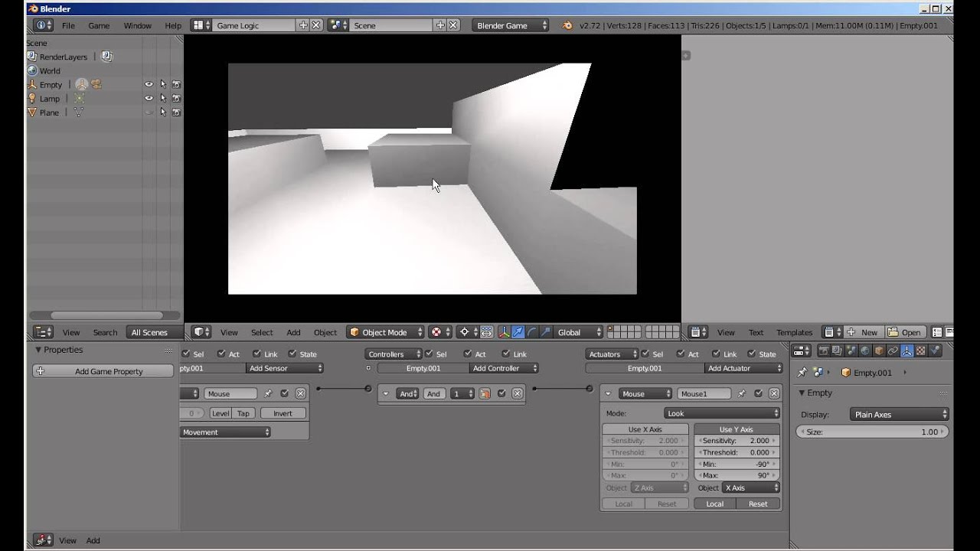Open the Add Controller dropdown

pyautogui.click(x=502, y=368)
